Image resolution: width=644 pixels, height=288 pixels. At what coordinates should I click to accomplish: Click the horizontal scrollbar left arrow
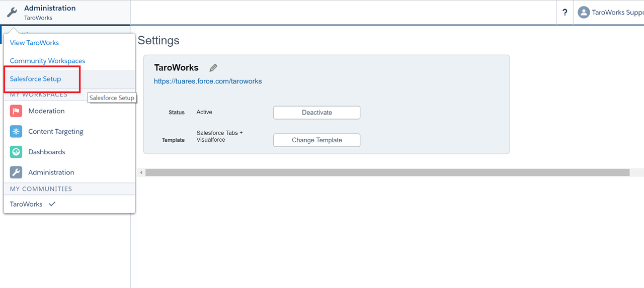(x=141, y=172)
